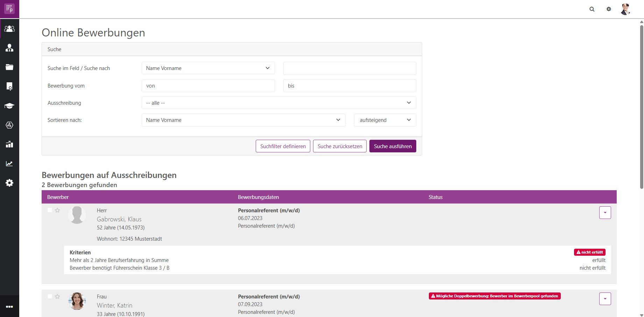This screenshot has width=644, height=317.
Task: Click 'Mehr als 2 Jahre Berufserfahrung in Summe'
Action: pyautogui.click(x=119, y=260)
